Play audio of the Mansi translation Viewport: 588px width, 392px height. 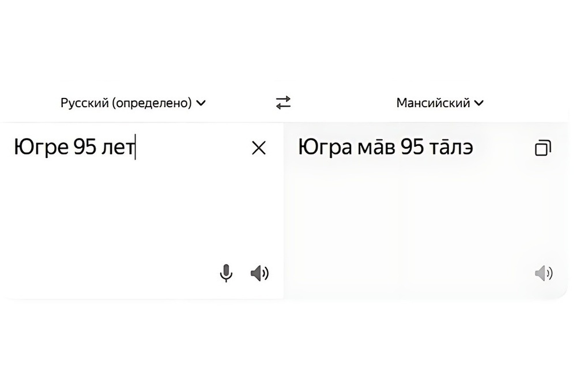pyautogui.click(x=544, y=273)
